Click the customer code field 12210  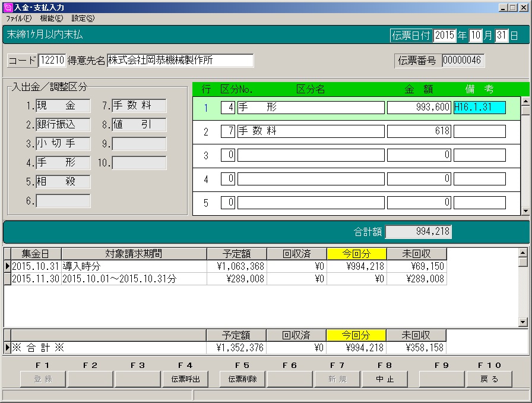pos(52,61)
